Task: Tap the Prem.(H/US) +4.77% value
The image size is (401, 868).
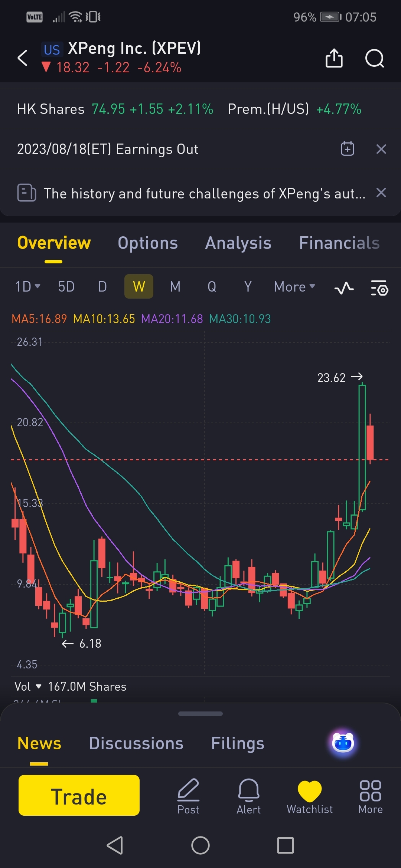Action: click(339, 109)
